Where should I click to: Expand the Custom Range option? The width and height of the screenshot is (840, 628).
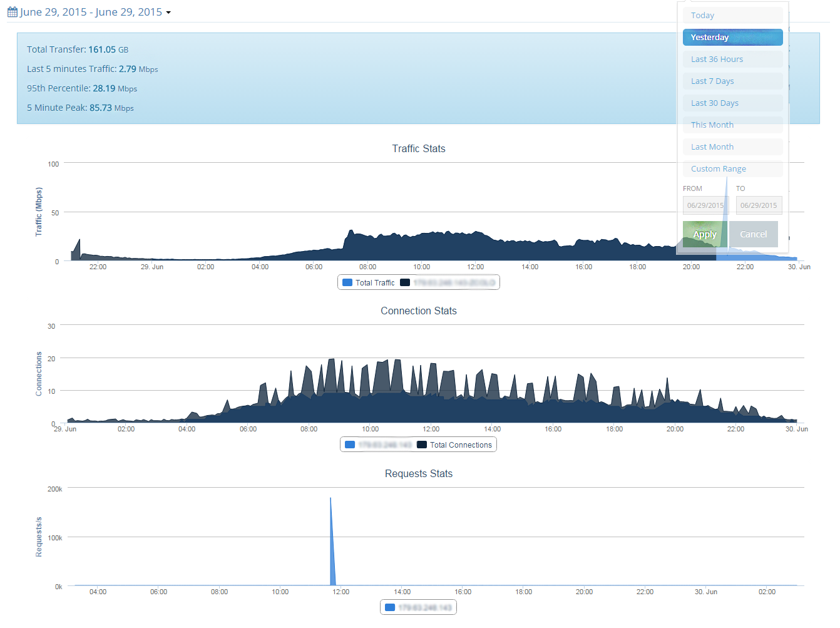(733, 168)
